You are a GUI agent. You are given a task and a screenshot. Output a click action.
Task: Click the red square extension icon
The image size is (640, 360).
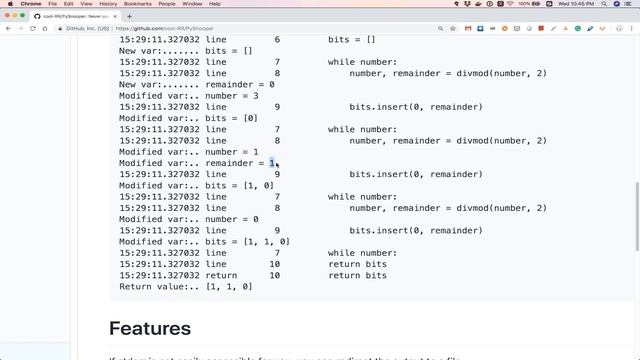[x=541, y=29]
